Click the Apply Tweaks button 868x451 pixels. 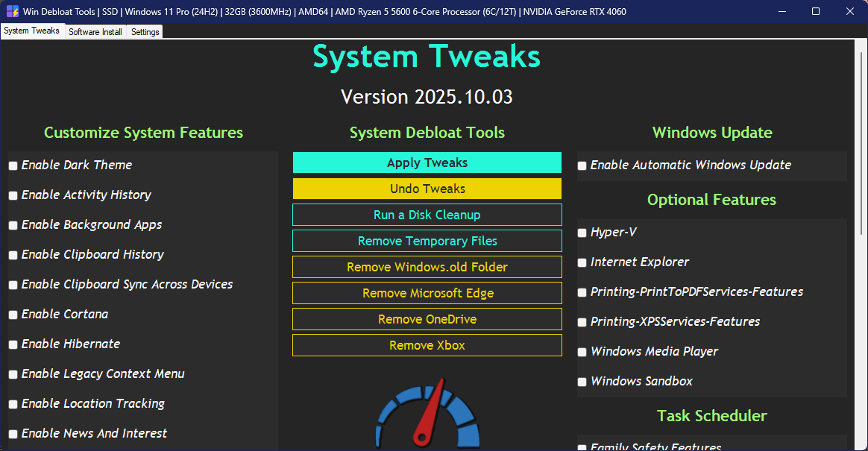coord(427,163)
